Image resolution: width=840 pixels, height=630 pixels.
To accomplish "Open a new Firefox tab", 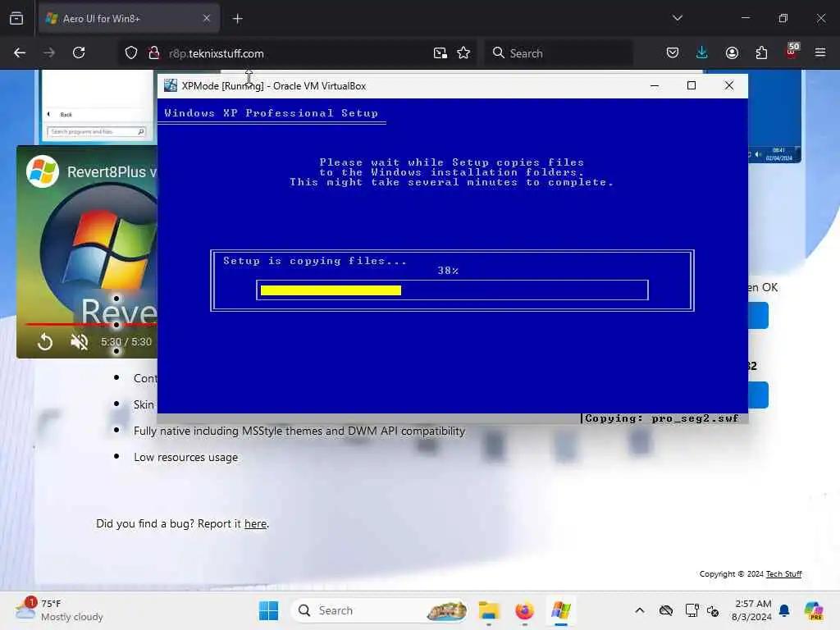I will pyautogui.click(x=237, y=19).
